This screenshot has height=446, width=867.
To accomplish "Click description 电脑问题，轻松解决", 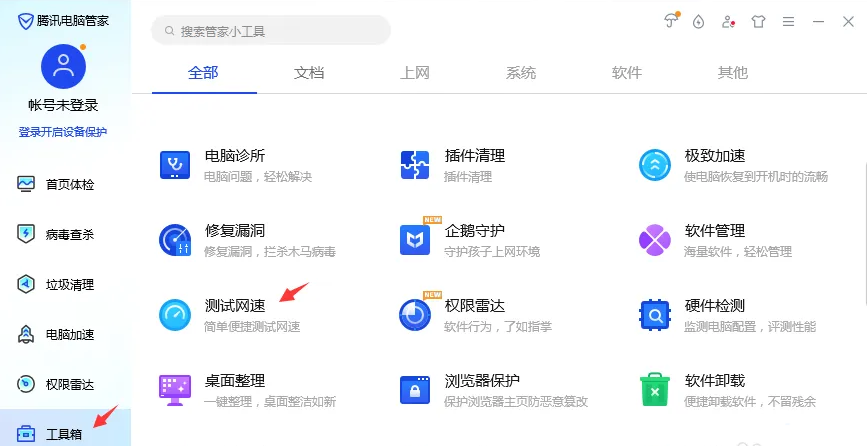I will (x=258, y=177).
